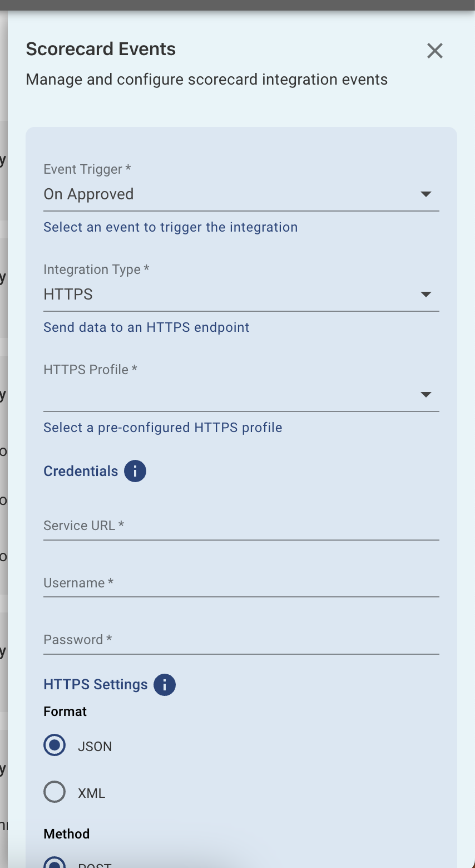Click the HTTPS integration type value
Image resolution: width=475 pixels, height=868 pixels.
68,294
